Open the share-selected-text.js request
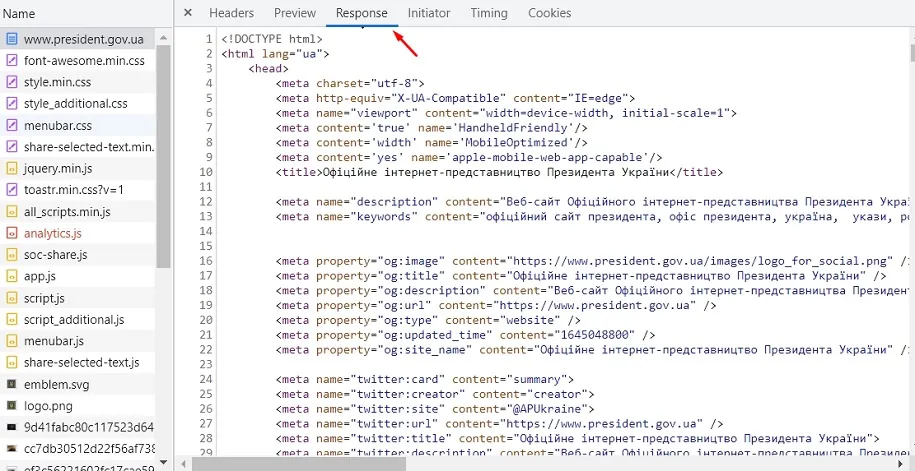This screenshot has width=915, height=471. pyautogui.click(x=78, y=362)
